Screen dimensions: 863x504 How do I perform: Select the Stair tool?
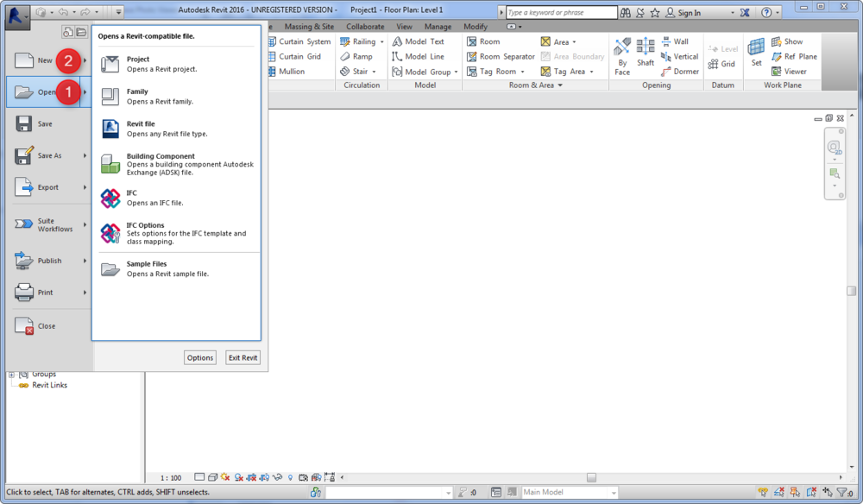(x=354, y=71)
